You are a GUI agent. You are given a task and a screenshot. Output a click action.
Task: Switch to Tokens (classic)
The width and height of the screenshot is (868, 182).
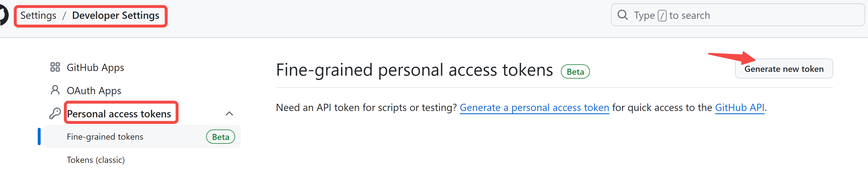click(x=96, y=159)
